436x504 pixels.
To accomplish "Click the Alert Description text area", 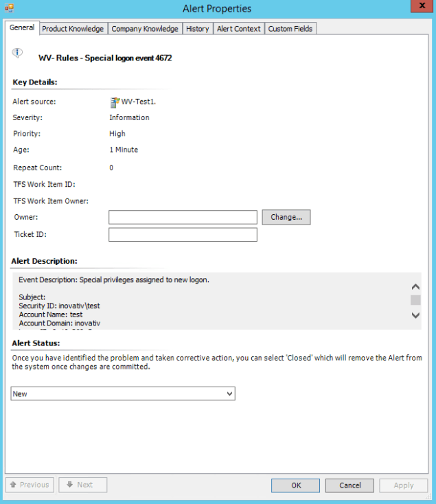I will click(206, 301).
